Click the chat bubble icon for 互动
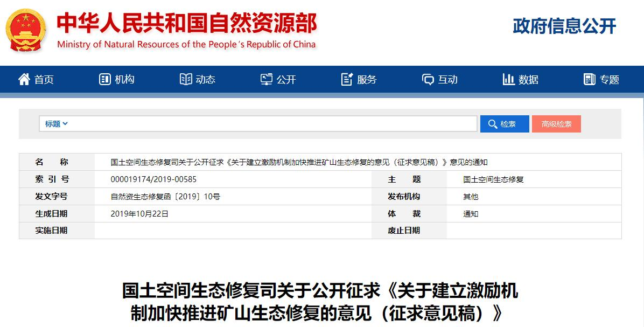This screenshot has height=327, width=644. point(428,79)
